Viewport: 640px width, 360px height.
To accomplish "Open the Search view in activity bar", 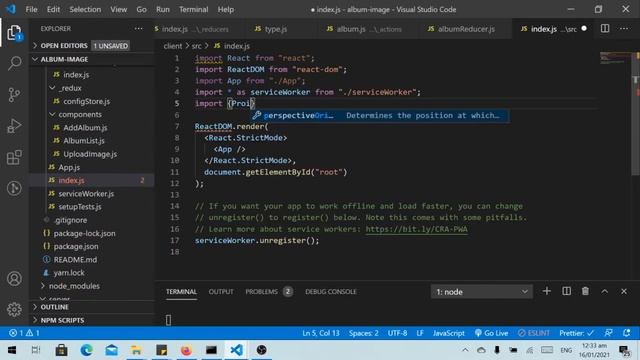I will 14,63.
